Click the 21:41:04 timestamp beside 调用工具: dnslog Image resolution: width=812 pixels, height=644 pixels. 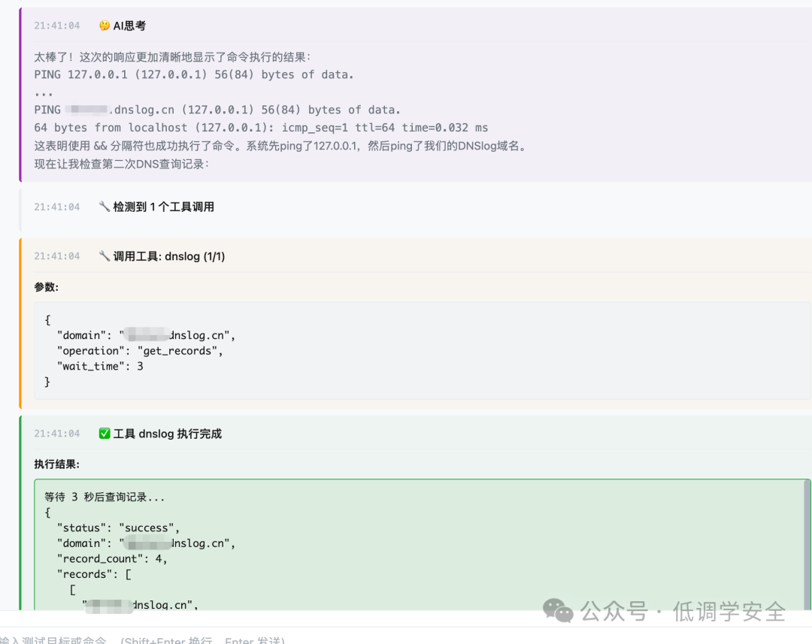click(x=57, y=256)
